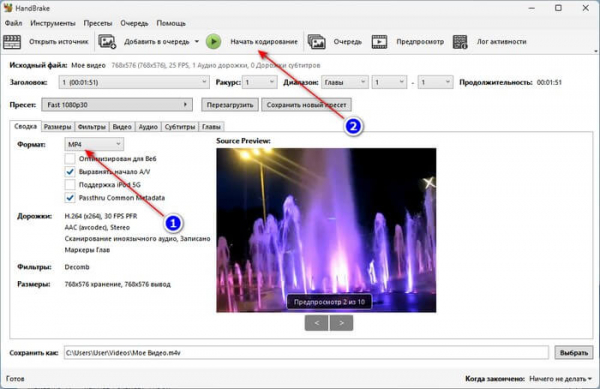Enable the Web Optimized checkbox
The width and height of the screenshot is (600, 389).
coord(70,158)
